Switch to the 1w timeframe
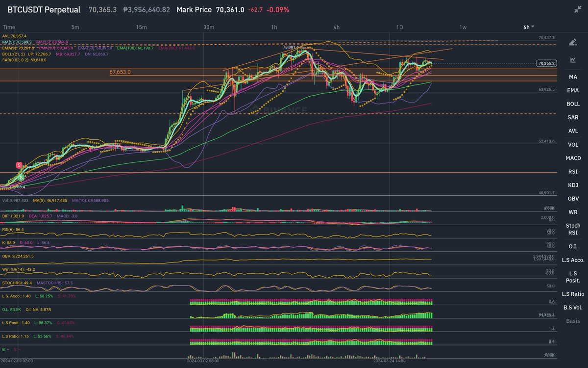Screen dimensions: 588x368 [463, 27]
